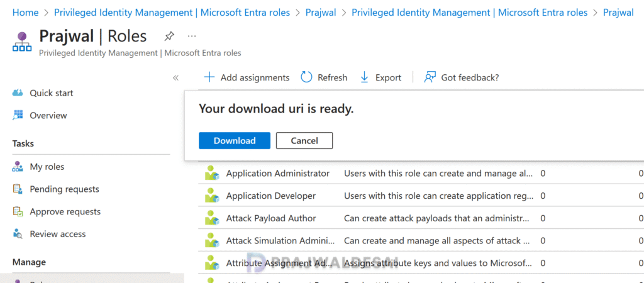The width and height of the screenshot is (644, 283).
Task: Click 'Can create attack payloads that an administr...' description
Action: pyautogui.click(x=436, y=218)
